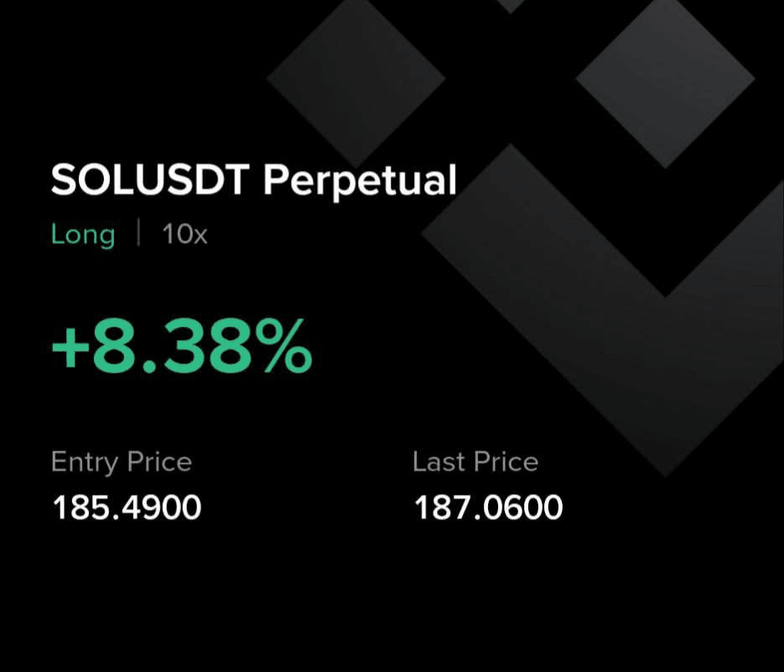Click the word Last in Last Price
This screenshot has width=784, height=672.
(439, 462)
